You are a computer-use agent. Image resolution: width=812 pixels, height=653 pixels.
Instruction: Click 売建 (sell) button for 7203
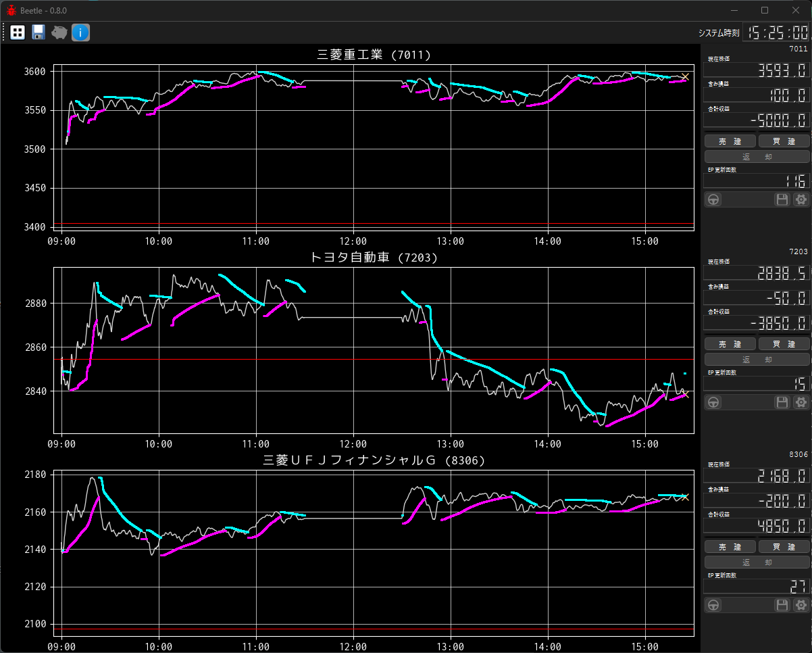pyautogui.click(x=730, y=344)
